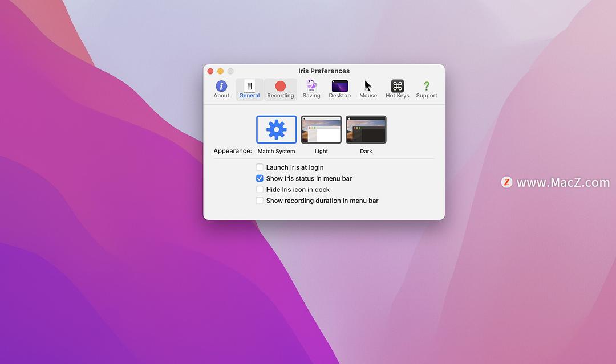
Task: Open the Hot Keys preferences
Action: pos(397,89)
